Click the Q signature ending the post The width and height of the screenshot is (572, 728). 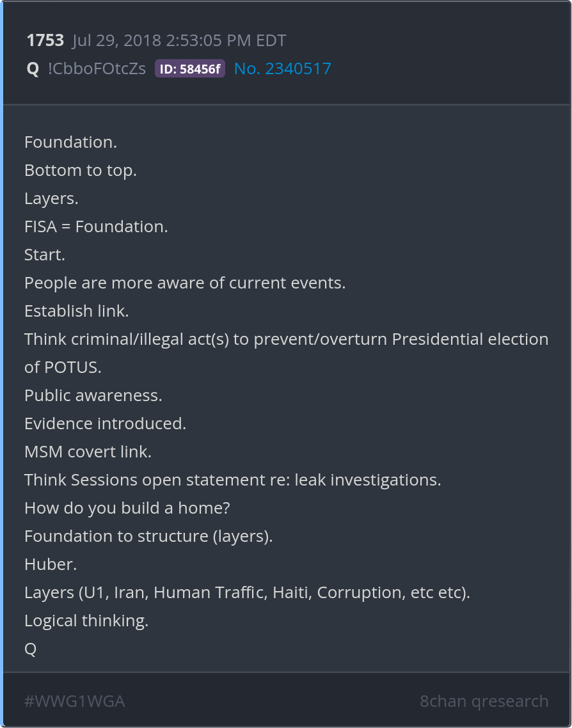click(x=30, y=649)
